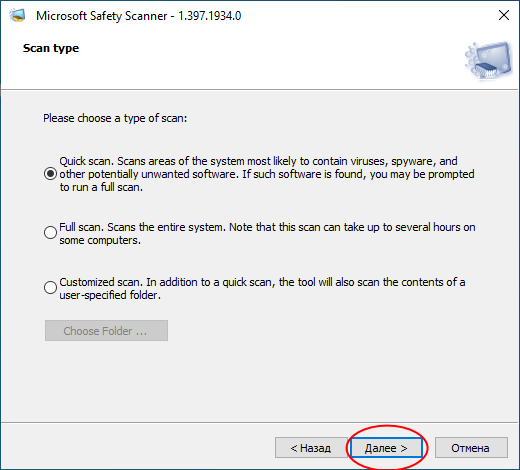This screenshot has height=470, width=520.
Task: Click the Full scan description text
Action: coord(267,233)
